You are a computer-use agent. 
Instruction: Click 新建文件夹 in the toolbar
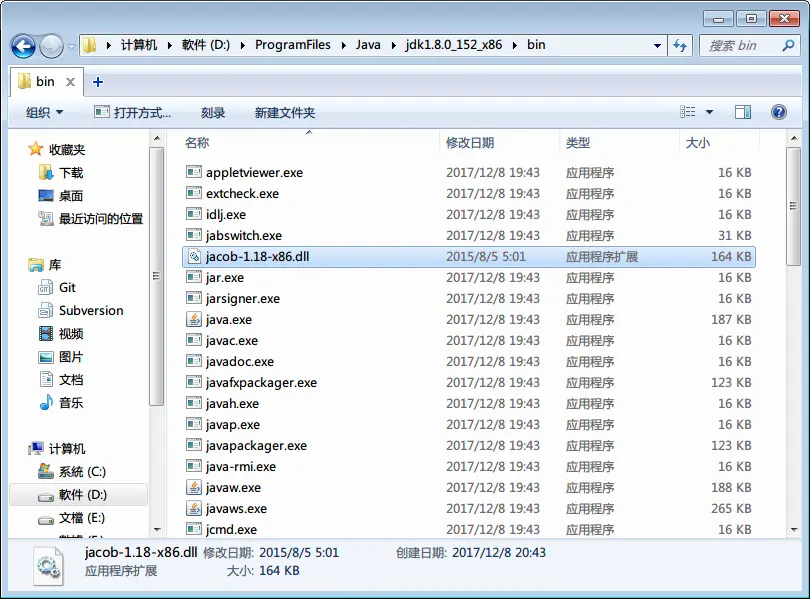(285, 113)
